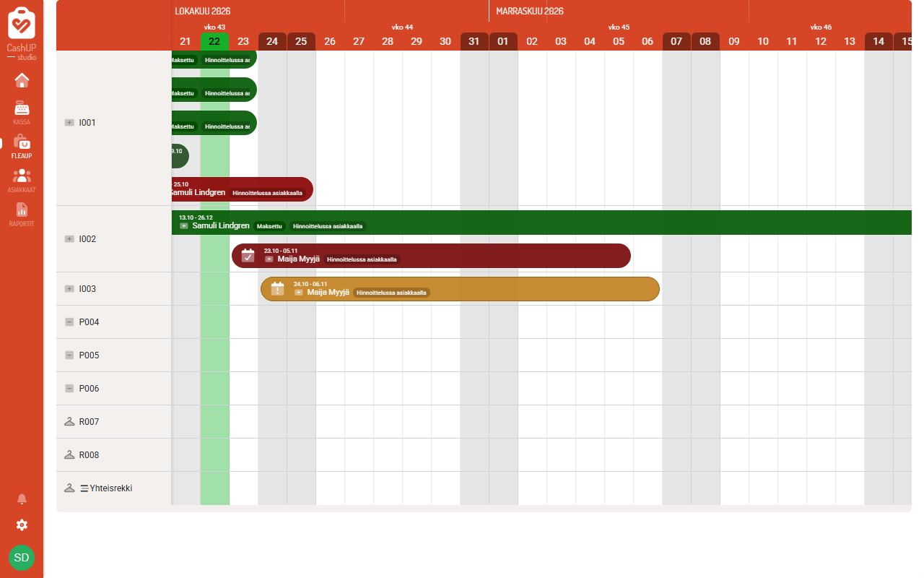
Task: Click hanger icon of Yhteisrekki row
Action: [69, 488]
